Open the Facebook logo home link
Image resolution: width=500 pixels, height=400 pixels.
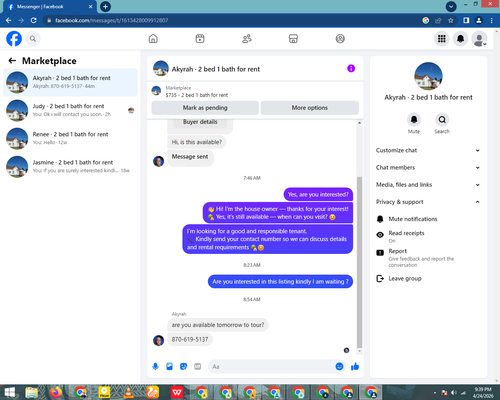[x=14, y=39]
